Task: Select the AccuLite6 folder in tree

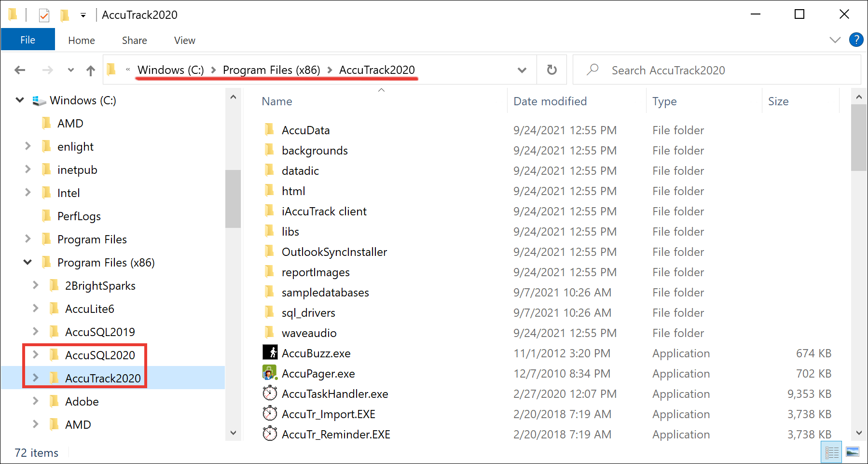Action: click(90, 309)
